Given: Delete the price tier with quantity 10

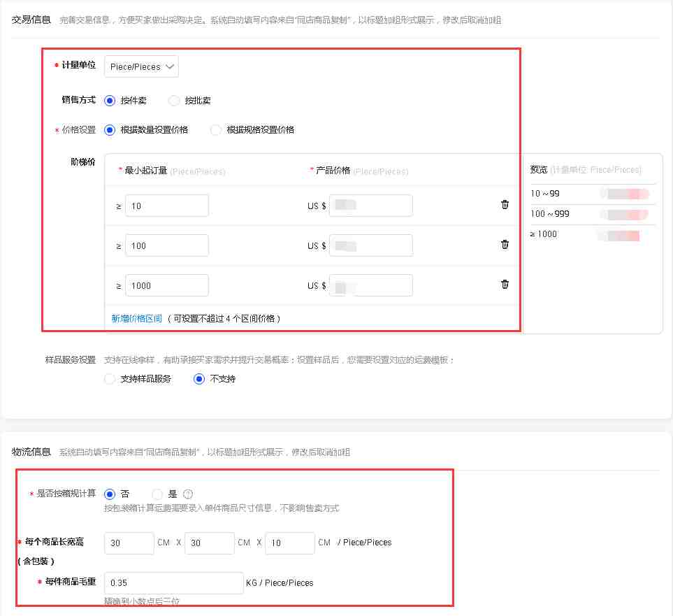Looking at the screenshot, I should pyautogui.click(x=505, y=204).
